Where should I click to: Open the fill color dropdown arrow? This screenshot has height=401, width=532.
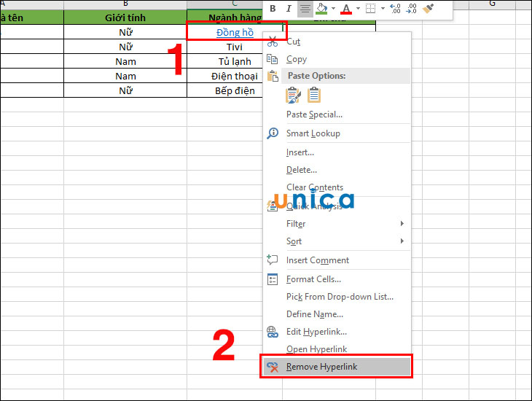[333, 9]
